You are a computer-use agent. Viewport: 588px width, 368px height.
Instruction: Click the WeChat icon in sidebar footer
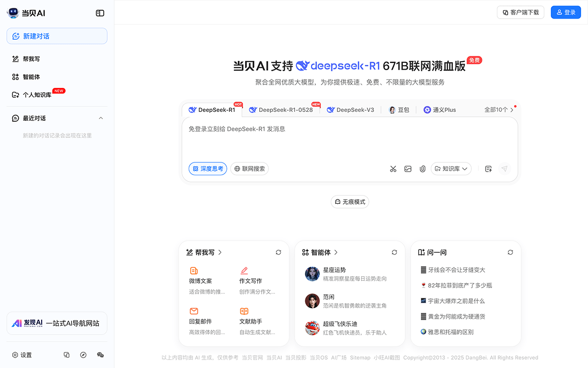click(100, 355)
